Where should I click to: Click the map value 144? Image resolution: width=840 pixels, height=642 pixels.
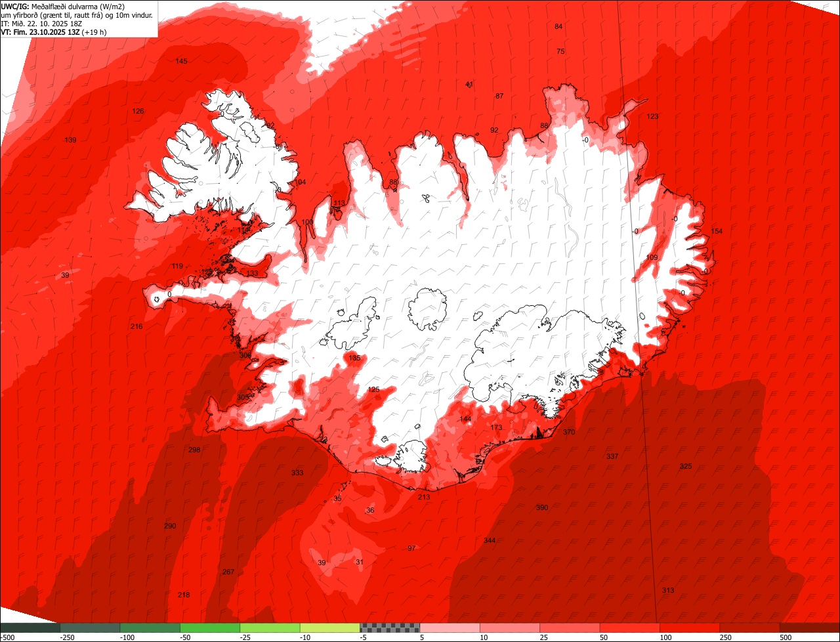coord(465,419)
